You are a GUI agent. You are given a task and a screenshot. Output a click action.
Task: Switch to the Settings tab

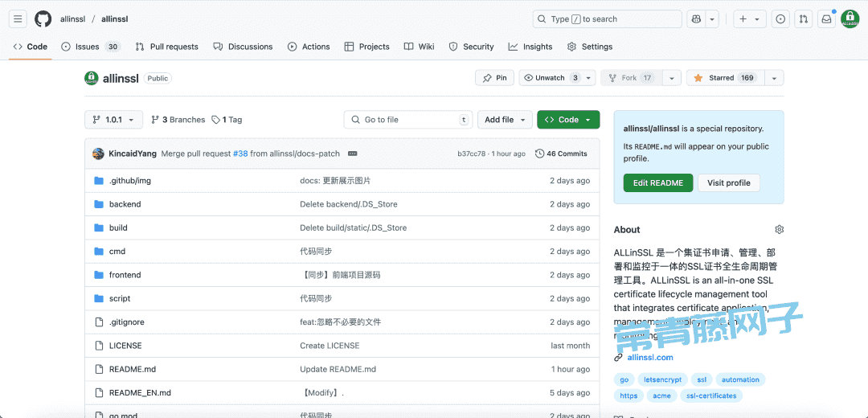[x=590, y=47]
